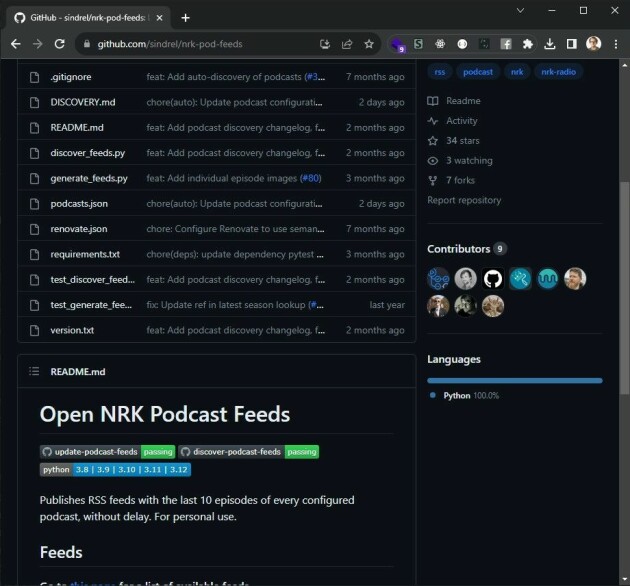Click the Python 100.0% language link
The width and height of the screenshot is (630, 586).
pos(464,395)
